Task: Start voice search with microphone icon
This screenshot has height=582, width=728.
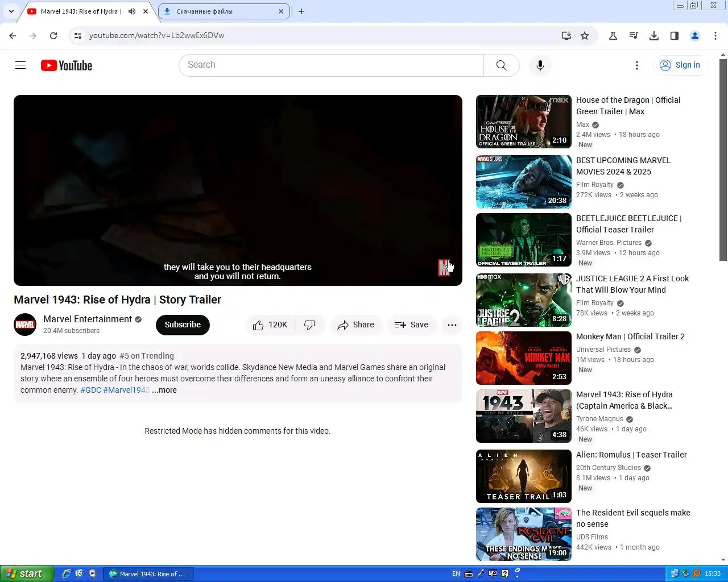Action: (x=540, y=65)
